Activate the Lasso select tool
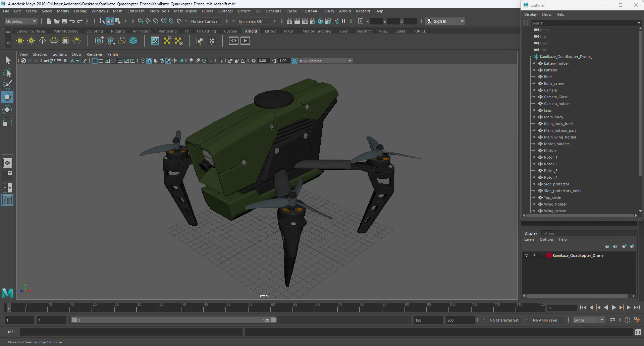Image resolution: width=644 pixels, height=346 pixels. 7,72
